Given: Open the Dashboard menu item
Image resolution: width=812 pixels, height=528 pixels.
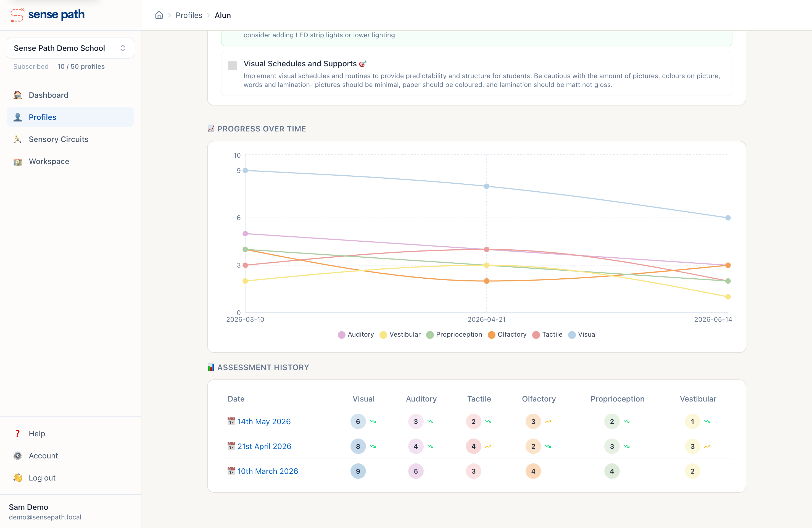Looking at the screenshot, I should click(x=70, y=95).
